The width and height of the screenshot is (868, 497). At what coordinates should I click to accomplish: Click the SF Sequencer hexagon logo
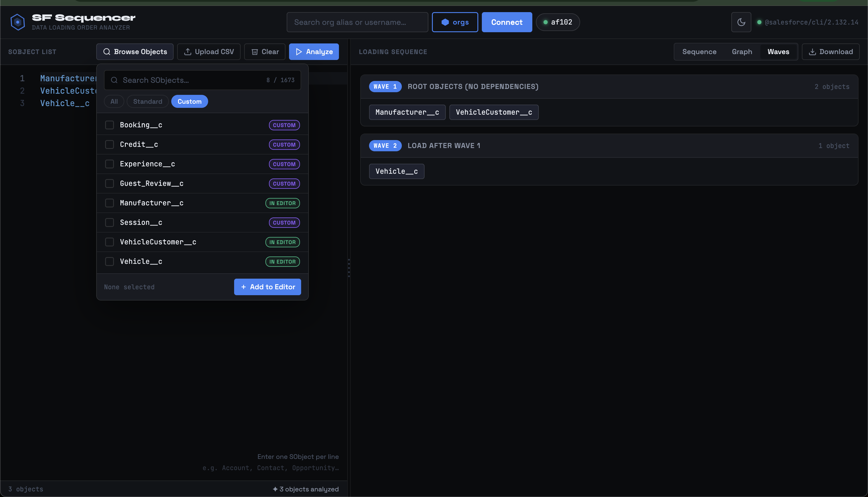18,22
